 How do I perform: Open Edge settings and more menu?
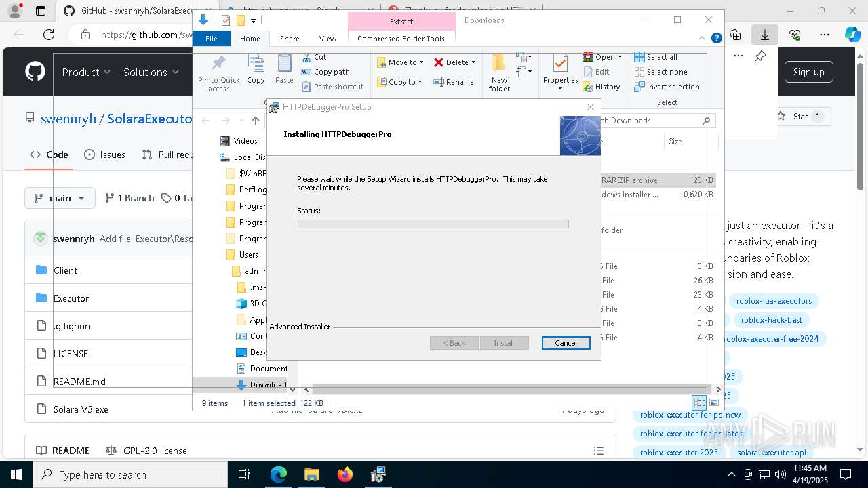pos(825,35)
